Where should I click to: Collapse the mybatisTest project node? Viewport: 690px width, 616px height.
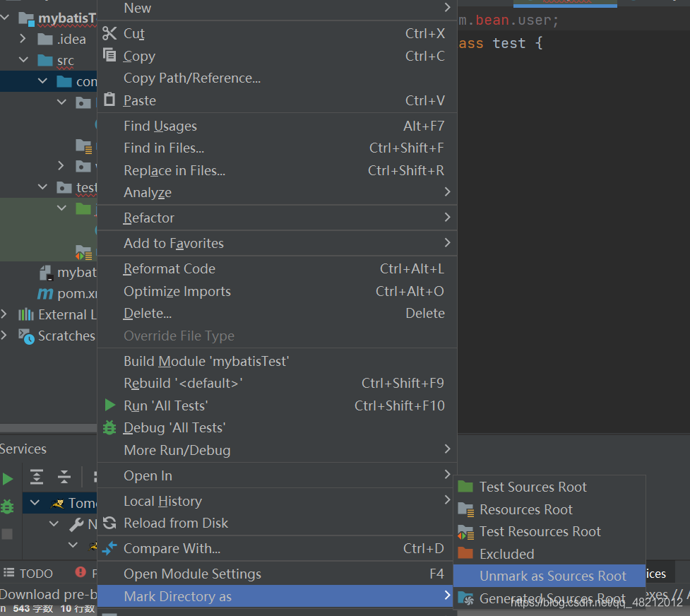pyautogui.click(x=5, y=18)
